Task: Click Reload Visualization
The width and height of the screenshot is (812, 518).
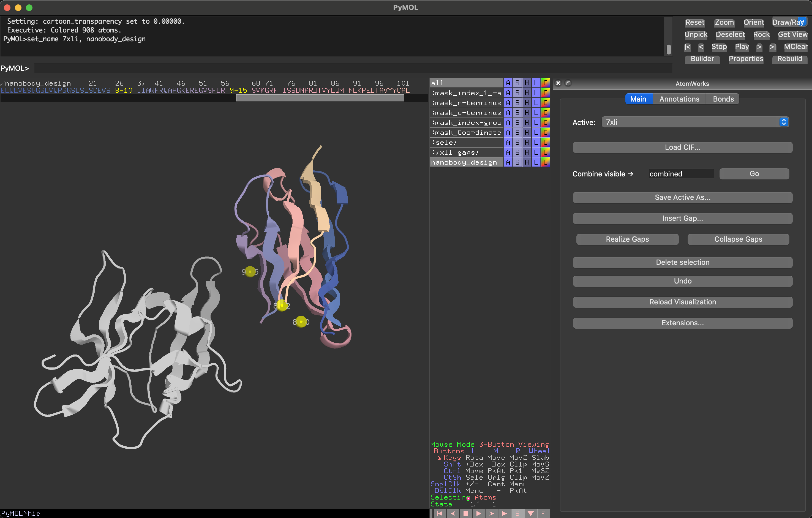Action: (683, 302)
